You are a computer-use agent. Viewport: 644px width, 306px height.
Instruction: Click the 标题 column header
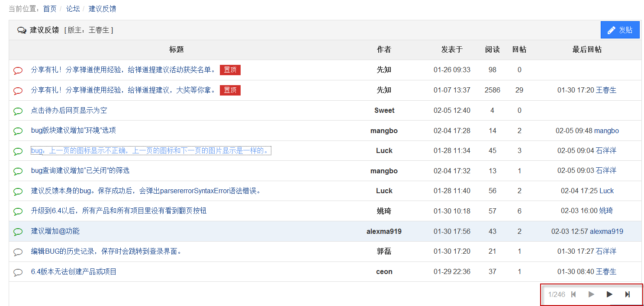point(177,50)
